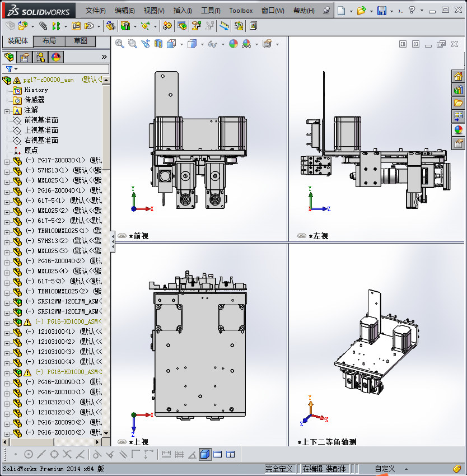The height and width of the screenshot is (476, 467).
Task: Expand the 注解 tree node
Action: (7, 110)
